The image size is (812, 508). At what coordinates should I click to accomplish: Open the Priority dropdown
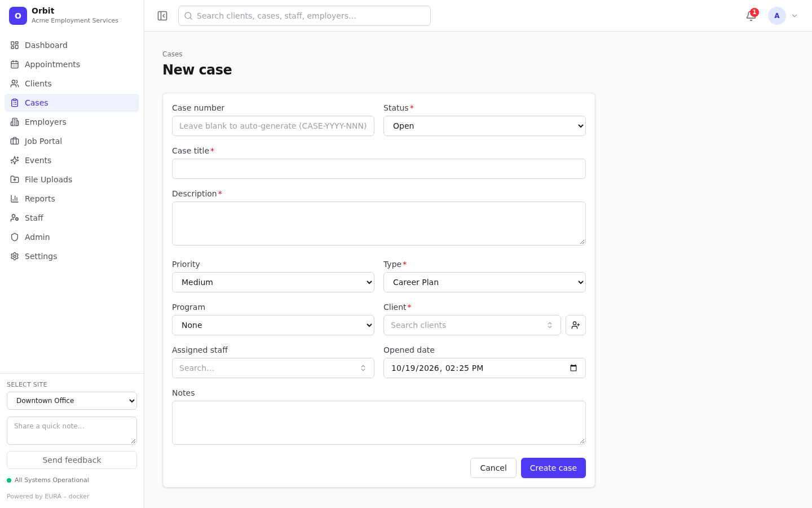coord(273,282)
